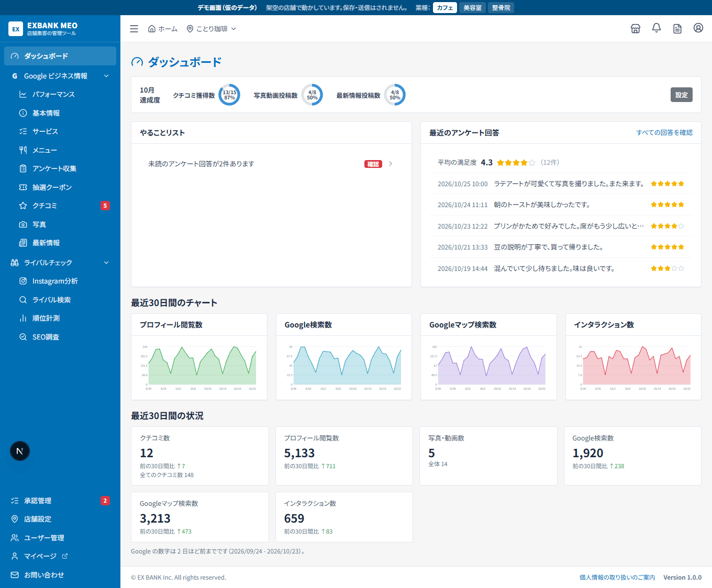
Task: Open the unread アンケート todo chevron
Action: (391, 164)
